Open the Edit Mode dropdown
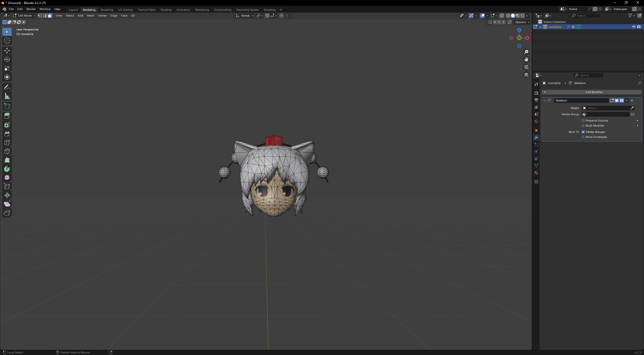This screenshot has width=644, height=355. click(24, 16)
